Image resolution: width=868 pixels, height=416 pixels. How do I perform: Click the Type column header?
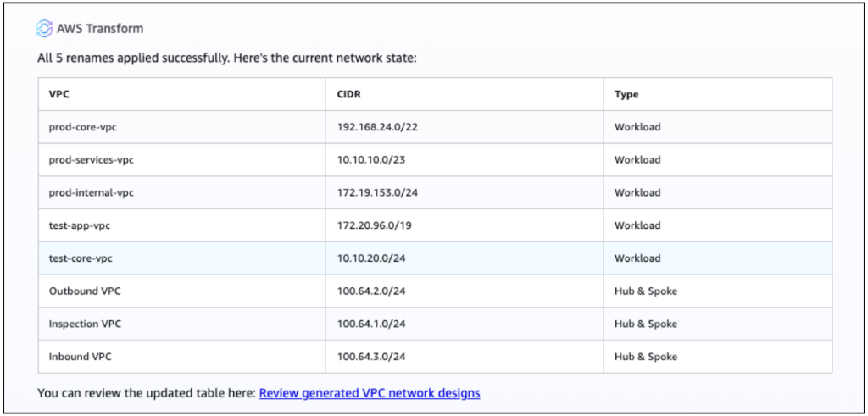pyautogui.click(x=718, y=94)
